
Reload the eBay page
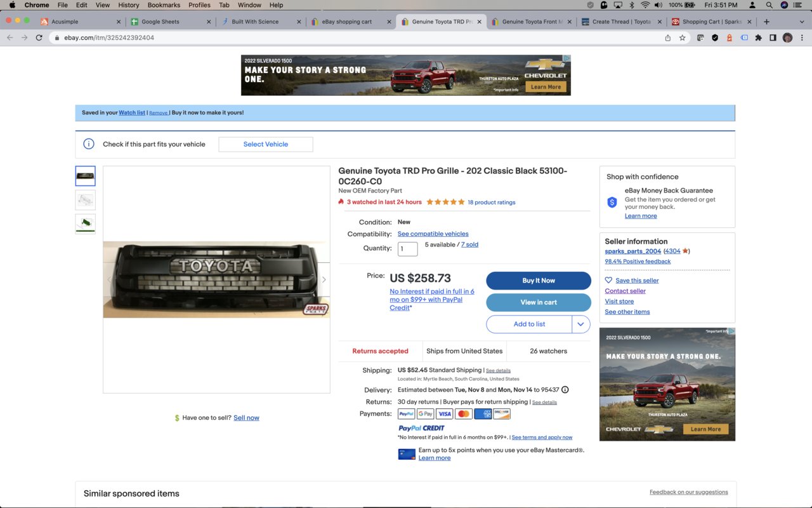pos(39,37)
